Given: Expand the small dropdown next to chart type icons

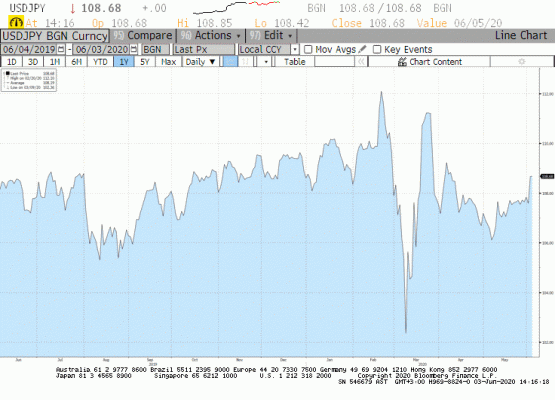Looking at the screenshot, I should coord(266,62).
